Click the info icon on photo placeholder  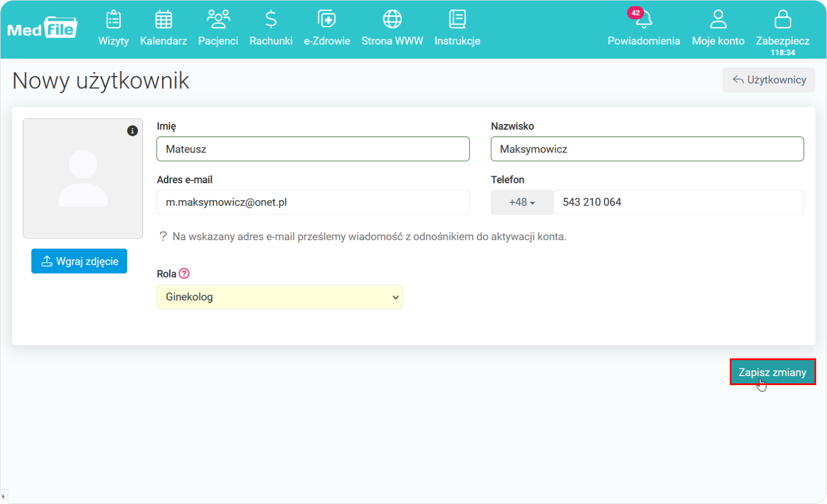(x=133, y=131)
